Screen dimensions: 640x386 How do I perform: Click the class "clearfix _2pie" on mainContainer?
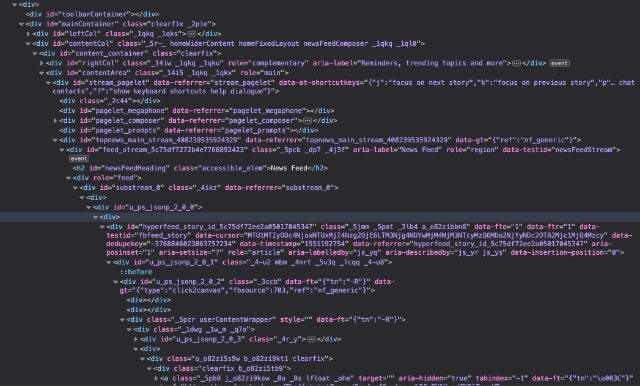167,24
